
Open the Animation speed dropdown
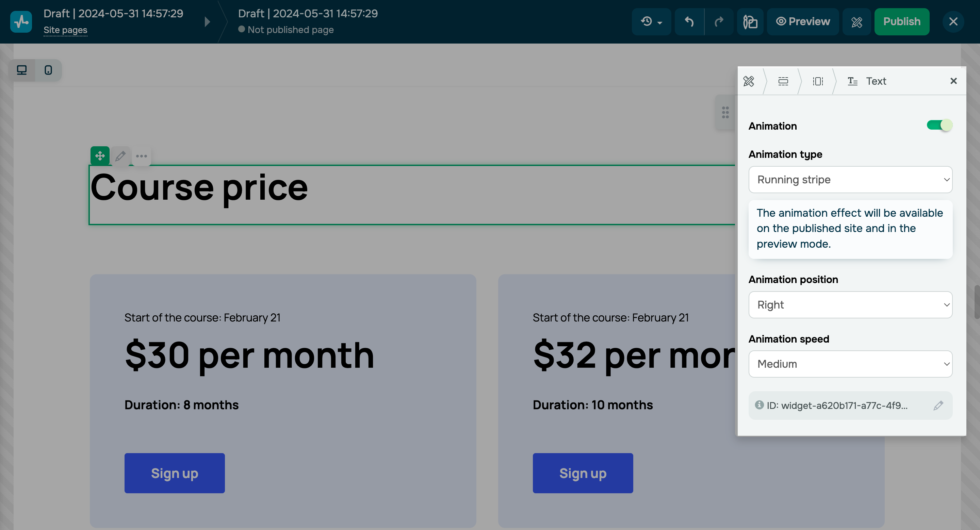(850, 364)
